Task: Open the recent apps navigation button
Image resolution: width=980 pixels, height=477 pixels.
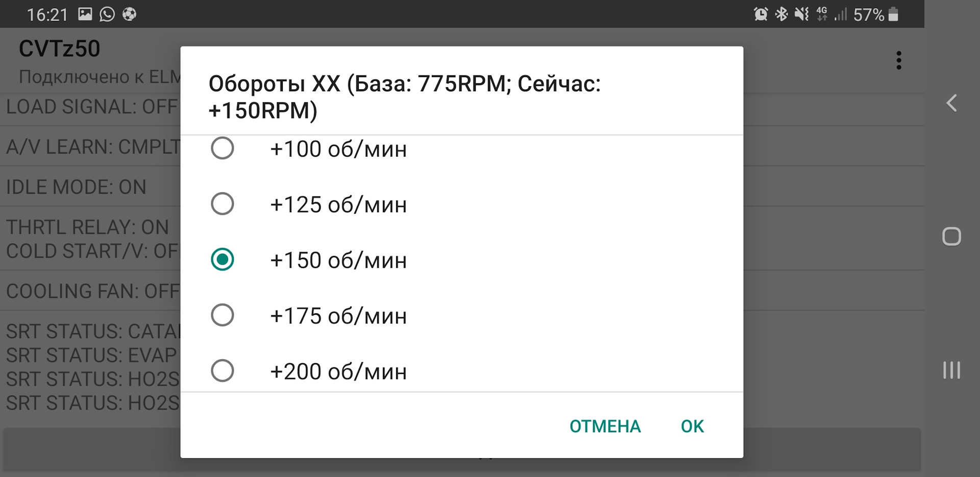Action: (x=951, y=370)
